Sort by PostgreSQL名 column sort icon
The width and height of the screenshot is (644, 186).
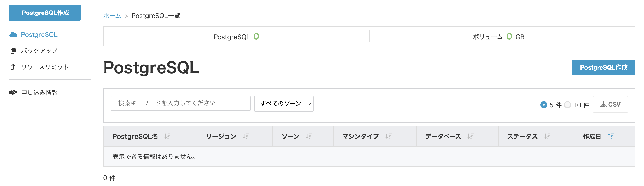[x=167, y=136]
